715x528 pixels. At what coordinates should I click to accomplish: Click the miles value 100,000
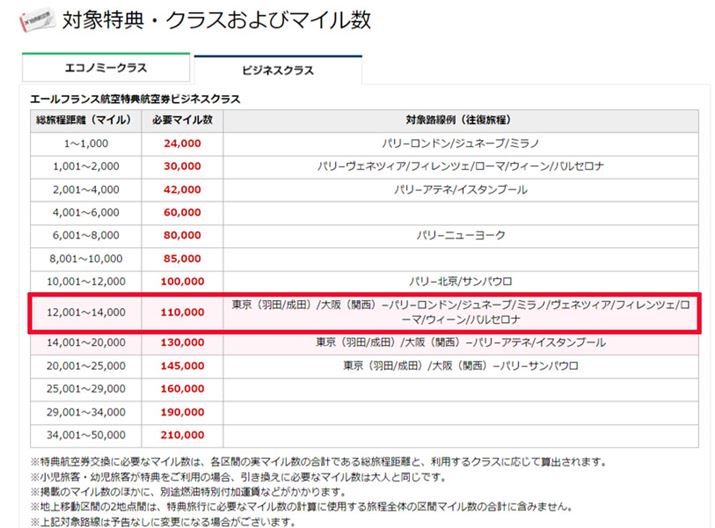182,281
